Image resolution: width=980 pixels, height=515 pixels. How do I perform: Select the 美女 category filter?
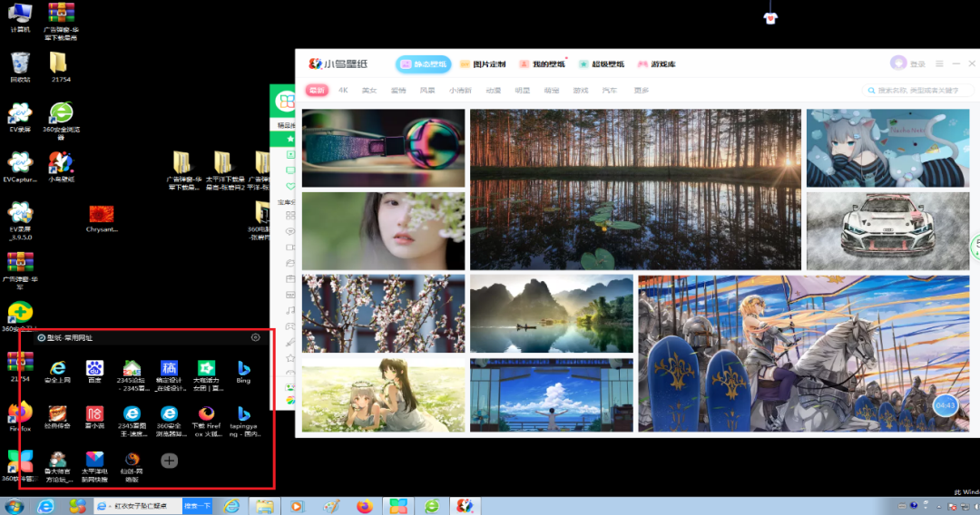pyautogui.click(x=368, y=91)
